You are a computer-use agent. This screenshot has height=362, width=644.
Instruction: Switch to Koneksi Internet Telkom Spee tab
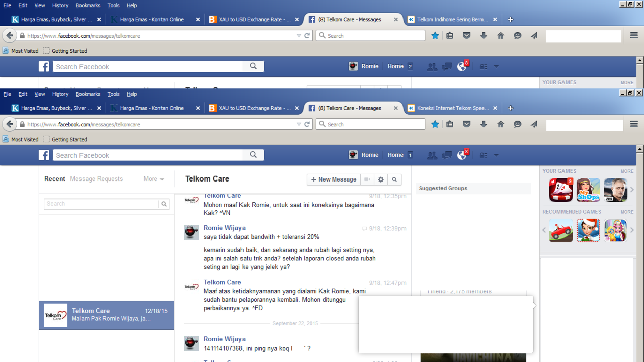(452, 108)
